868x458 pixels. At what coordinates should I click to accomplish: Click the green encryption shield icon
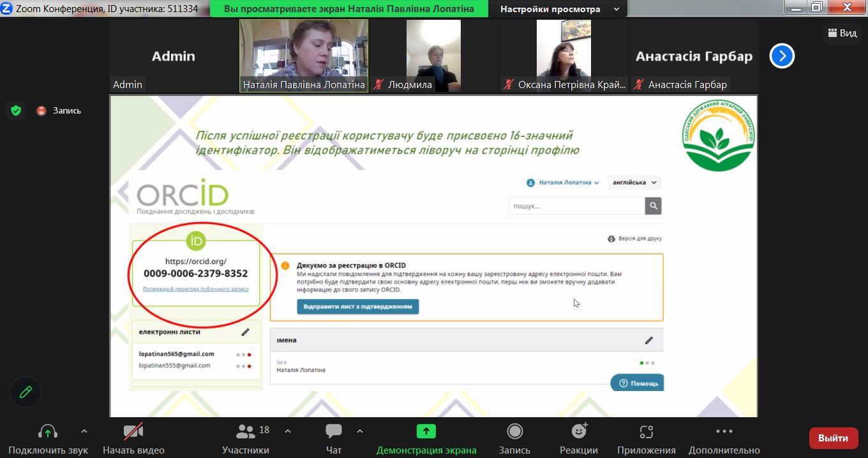(16, 110)
